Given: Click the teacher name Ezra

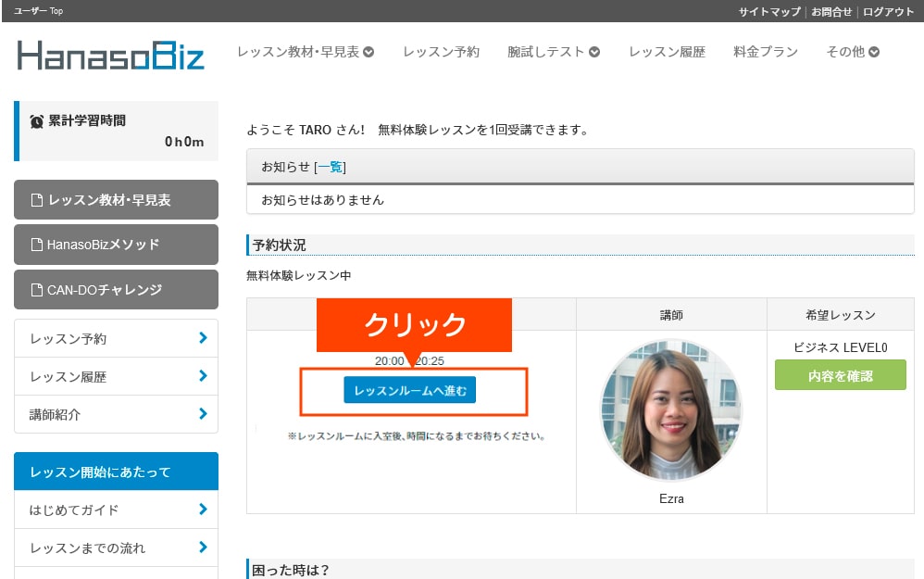Looking at the screenshot, I should coord(671,498).
